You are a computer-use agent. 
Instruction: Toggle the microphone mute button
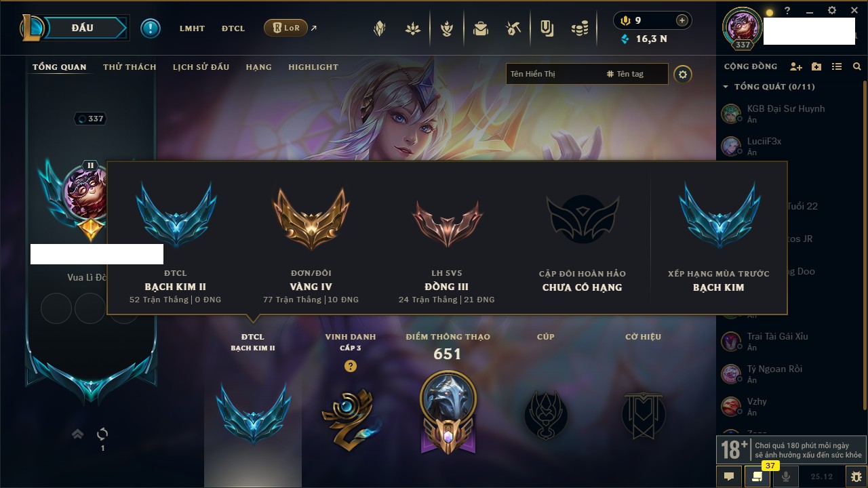(786, 476)
